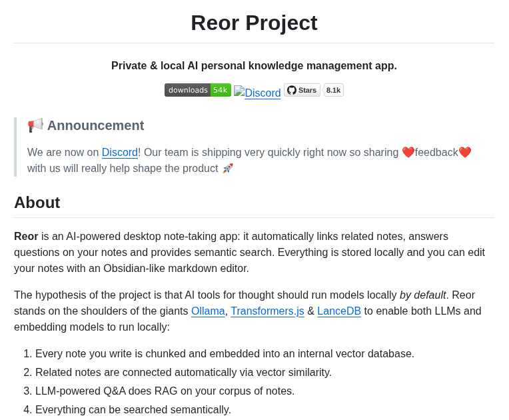Click the second red heart emoji

tap(465, 152)
